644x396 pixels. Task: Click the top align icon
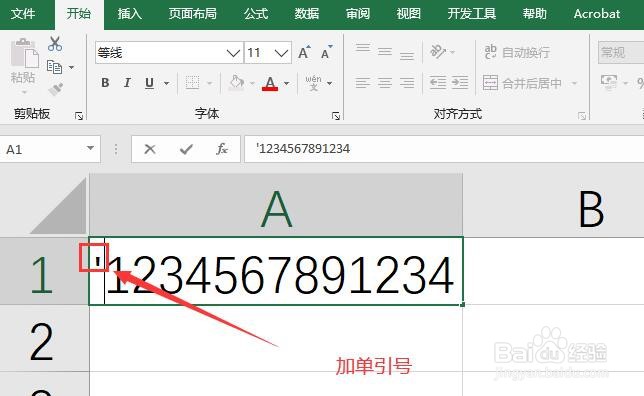(363, 48)
